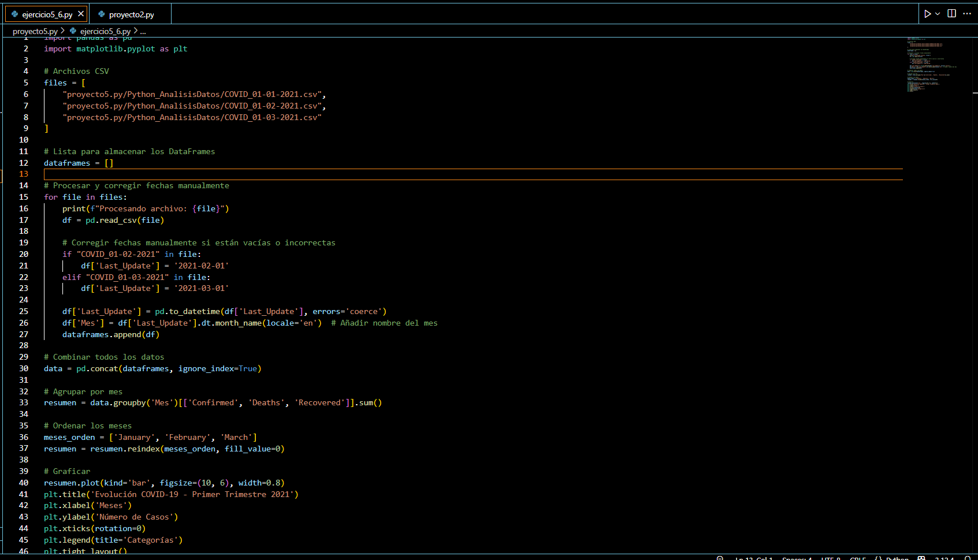Click the Python icon on proyecto2.py tab

pos(102,14)
